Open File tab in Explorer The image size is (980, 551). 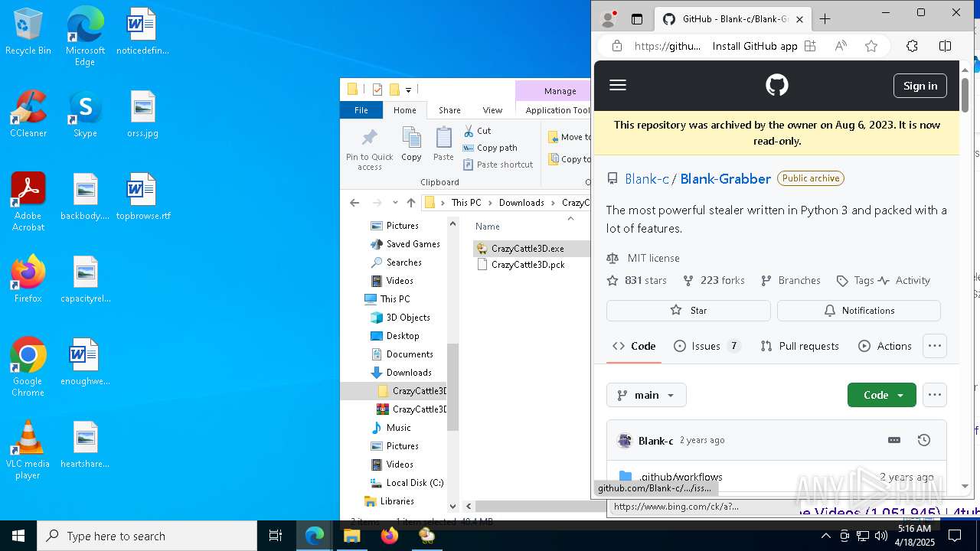[361, 110]
